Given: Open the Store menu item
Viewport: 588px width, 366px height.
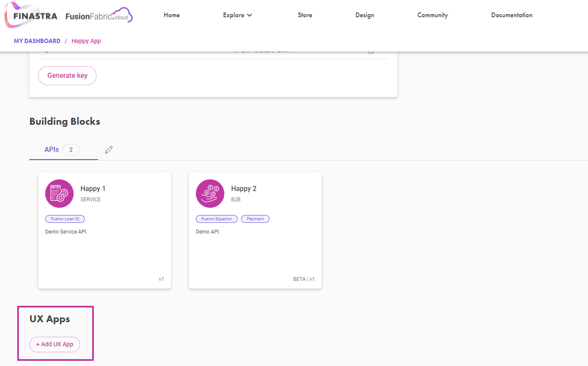Looking at the screenshot, I should point(305,15).
